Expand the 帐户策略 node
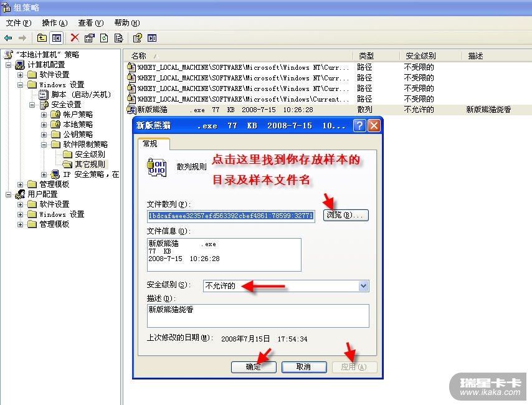 click(44, 115)
